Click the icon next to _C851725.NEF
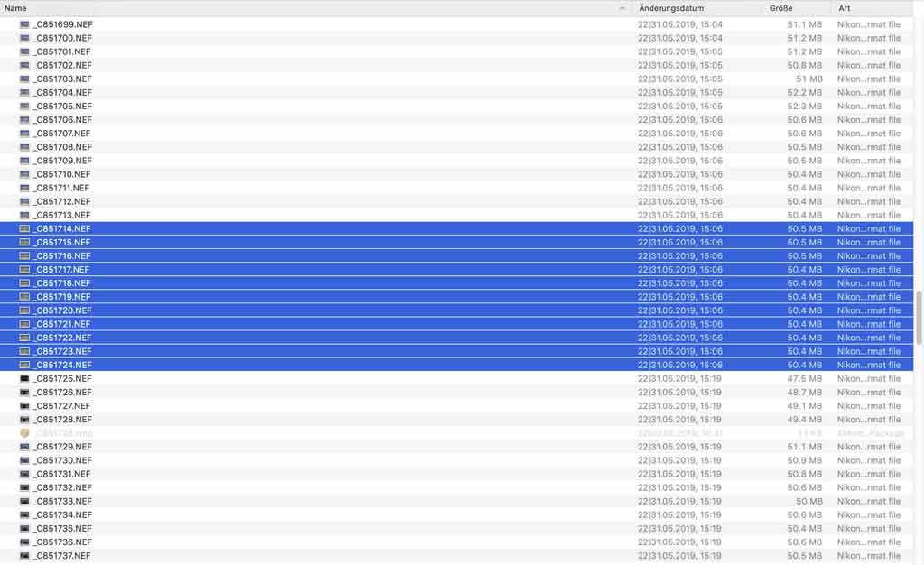 pyautogui.click(x=24, y=379)
